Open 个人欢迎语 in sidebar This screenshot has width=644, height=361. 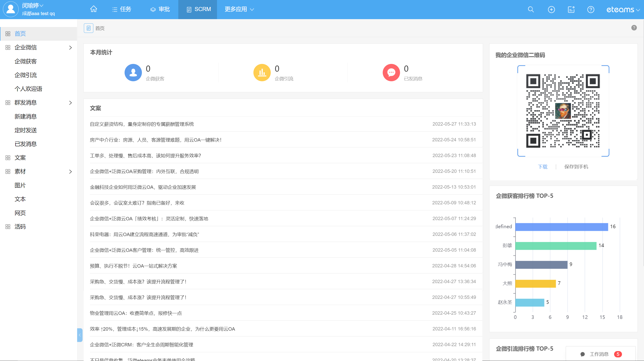click(x=28, y=89)
